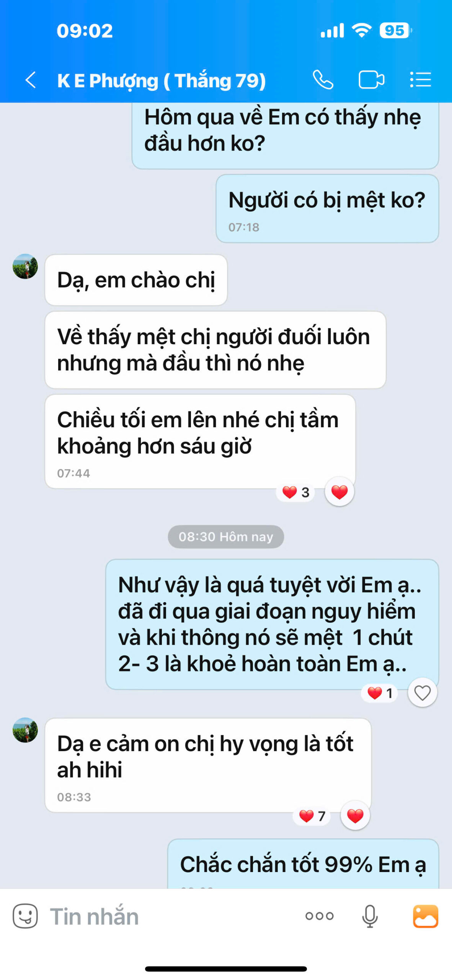Open the orange photo gallery icon
Image resolution: width=452 pixels, height=980 pixels.
click(x=425, y=916)
